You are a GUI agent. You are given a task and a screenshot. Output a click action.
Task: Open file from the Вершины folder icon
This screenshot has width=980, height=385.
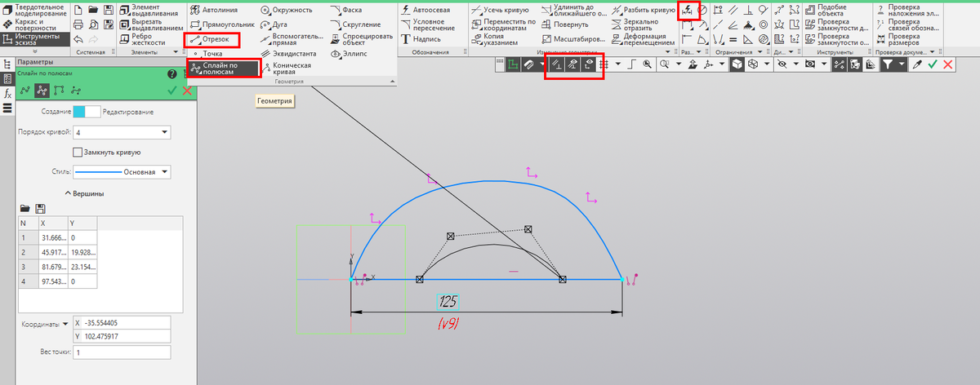click(25, 209)
